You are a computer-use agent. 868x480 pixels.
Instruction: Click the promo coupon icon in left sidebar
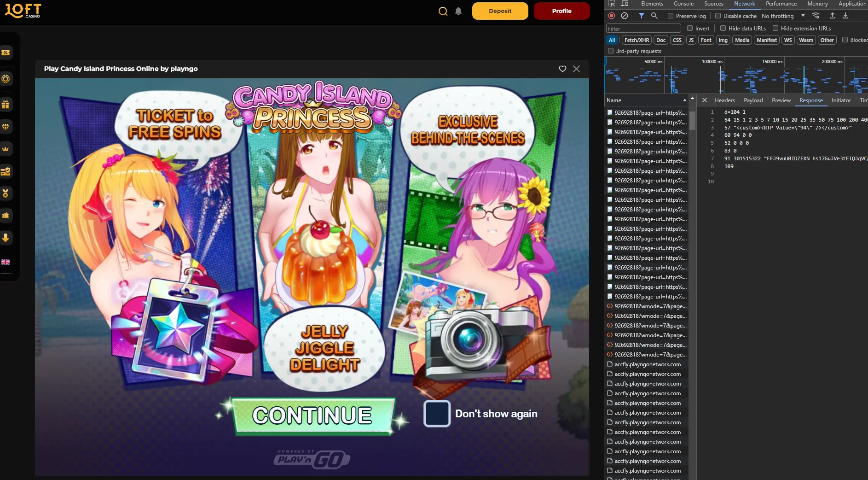[x=6, y=53]
